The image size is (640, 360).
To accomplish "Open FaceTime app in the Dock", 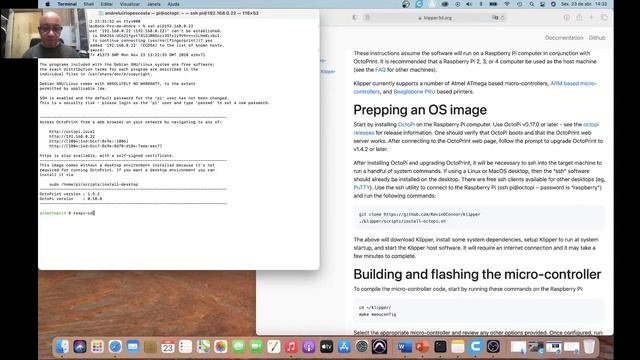I will 256,347.
